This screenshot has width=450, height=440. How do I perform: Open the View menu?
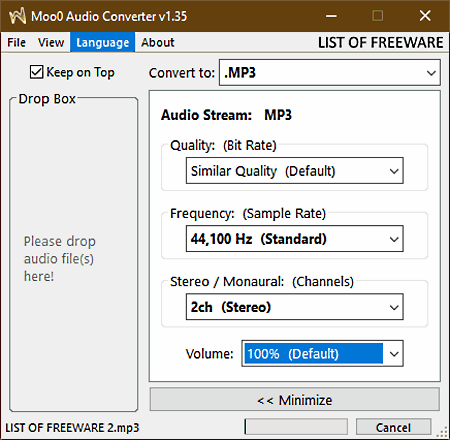[x=51, y=42]
